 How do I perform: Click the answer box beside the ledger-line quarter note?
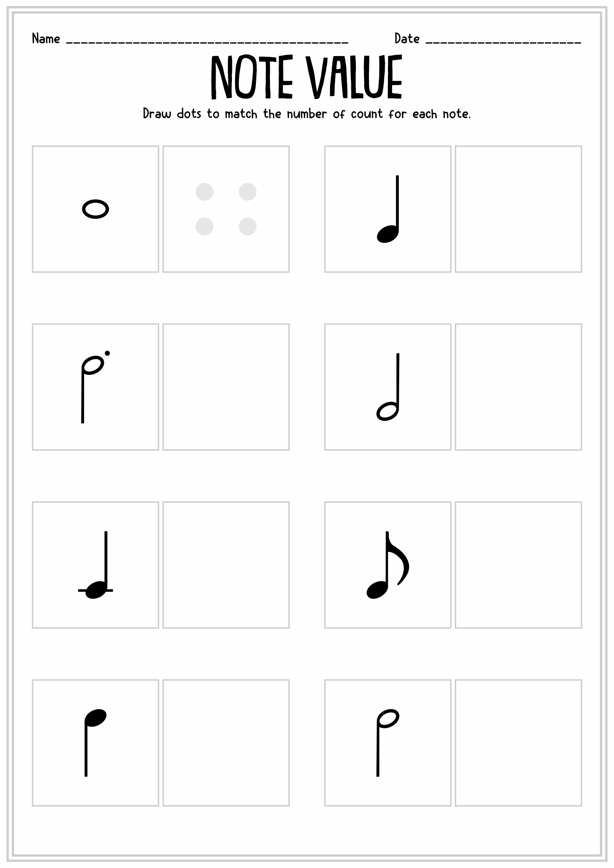226,565
